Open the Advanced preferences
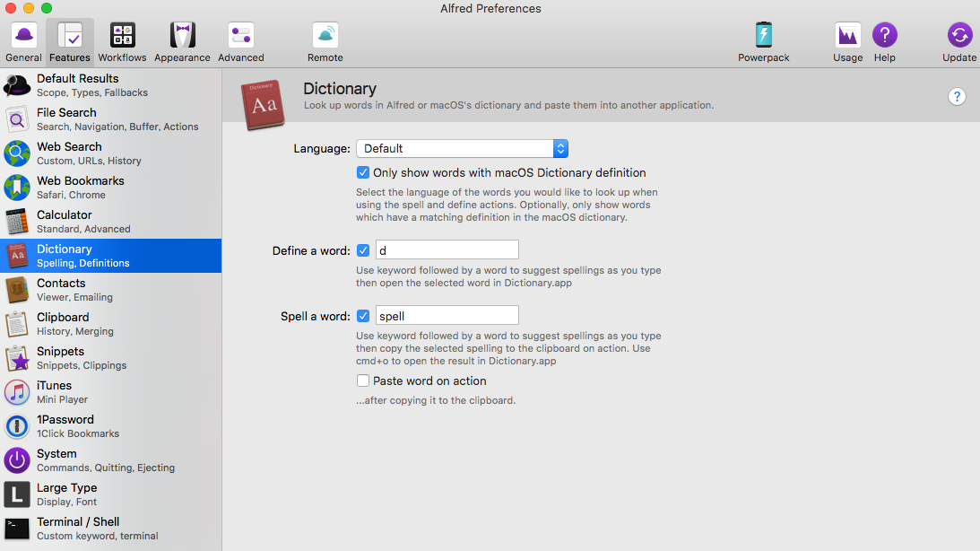 (x=241, y=42)
